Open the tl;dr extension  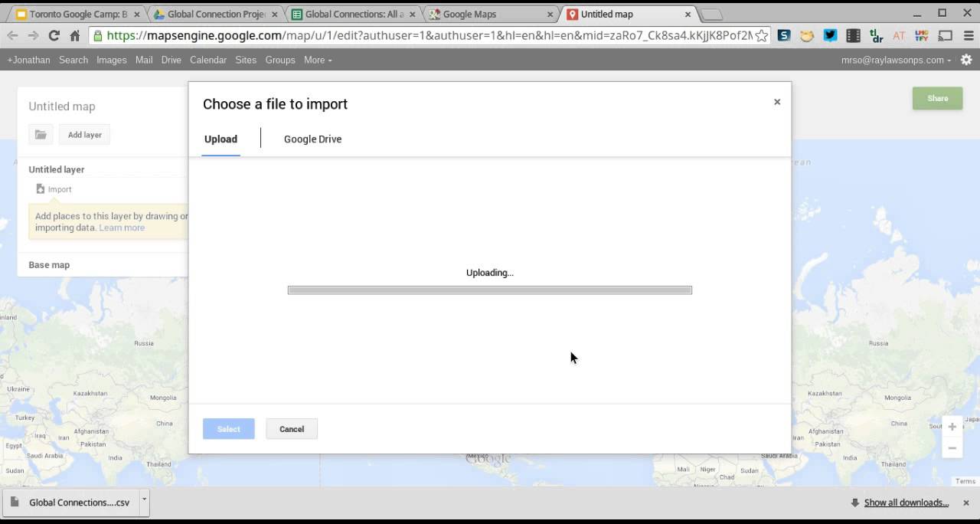tap(876, 35)
